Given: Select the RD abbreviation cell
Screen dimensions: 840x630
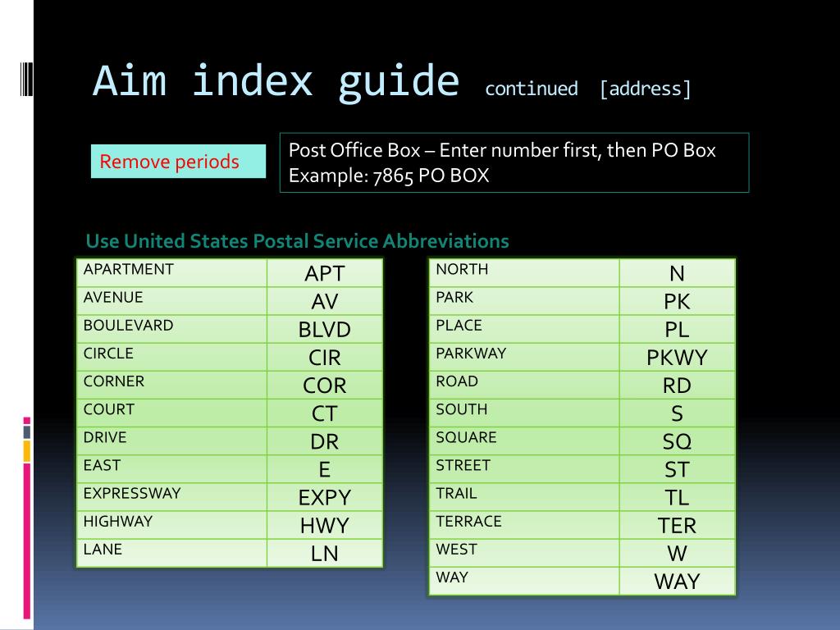Looking at the screenshot, I should tap(677, 386).
